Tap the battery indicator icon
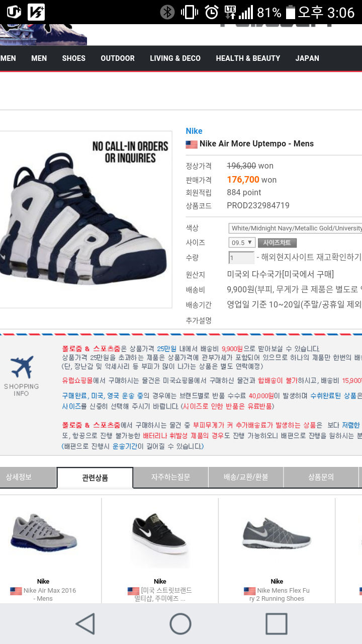362x644 pixels. (290, 12)
